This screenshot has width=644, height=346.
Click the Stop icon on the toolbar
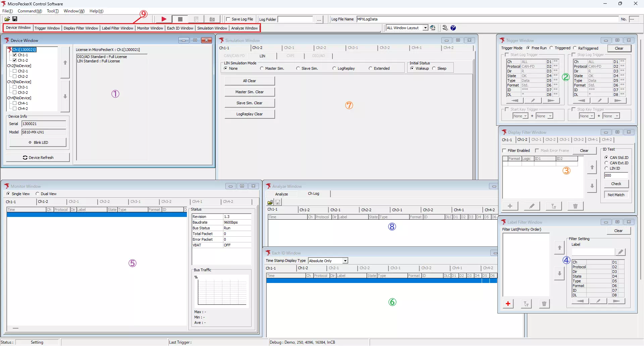click(x=180, y=19)
